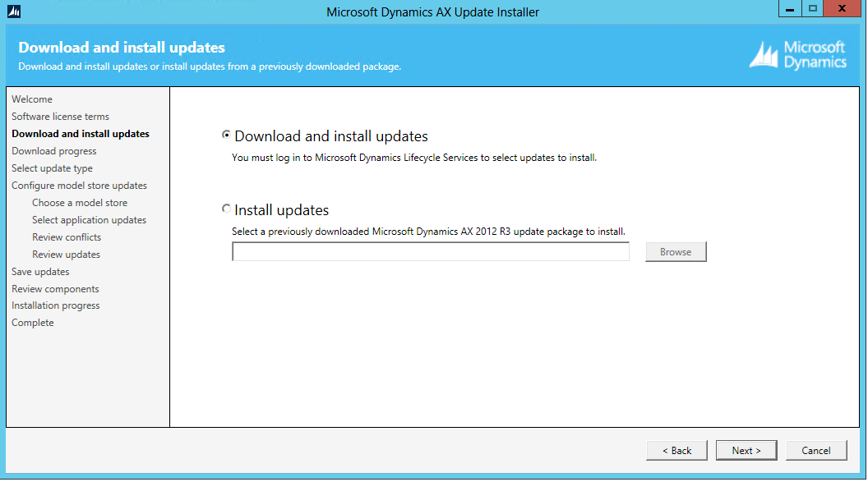Click Installation progress step
This screenshot has height=482, width=868.
[x=55, y=305]
